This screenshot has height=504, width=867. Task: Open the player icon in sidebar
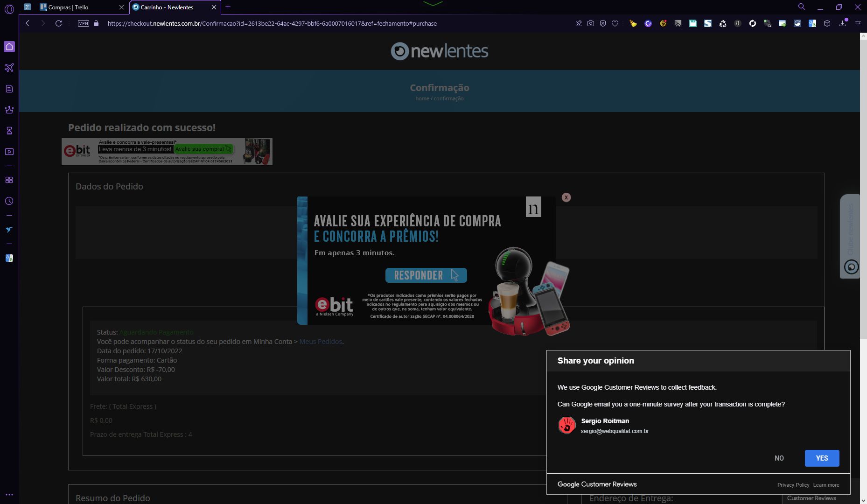[x=9, y=152]
